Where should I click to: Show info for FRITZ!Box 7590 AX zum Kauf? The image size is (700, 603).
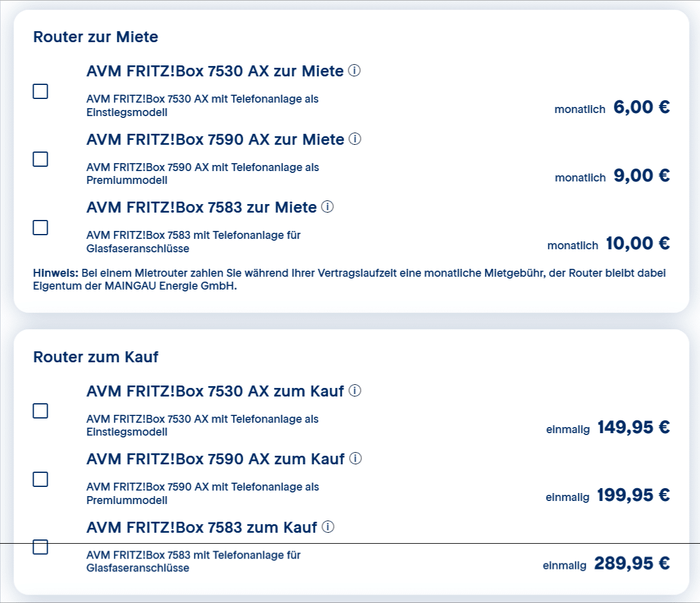tap(355, 458)
